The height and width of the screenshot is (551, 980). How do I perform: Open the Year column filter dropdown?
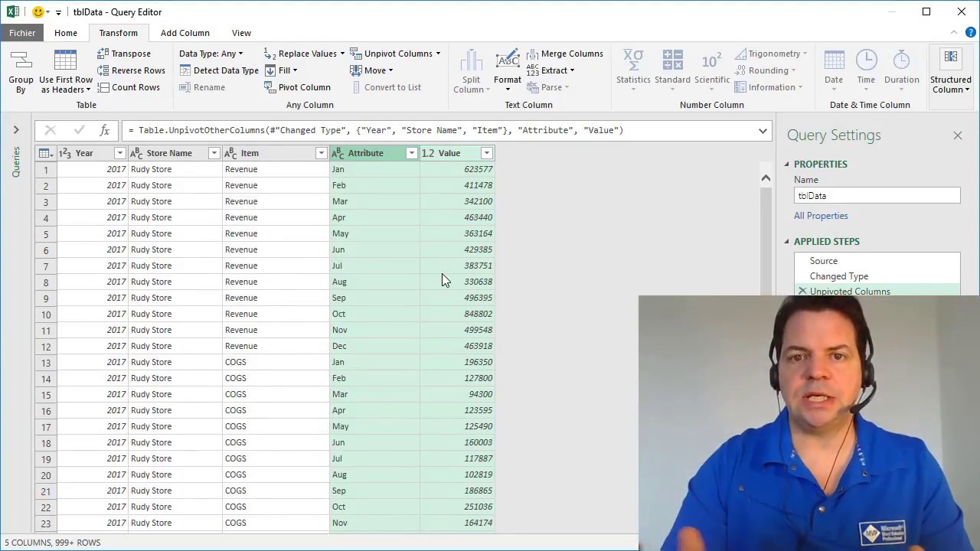[119, 153]
